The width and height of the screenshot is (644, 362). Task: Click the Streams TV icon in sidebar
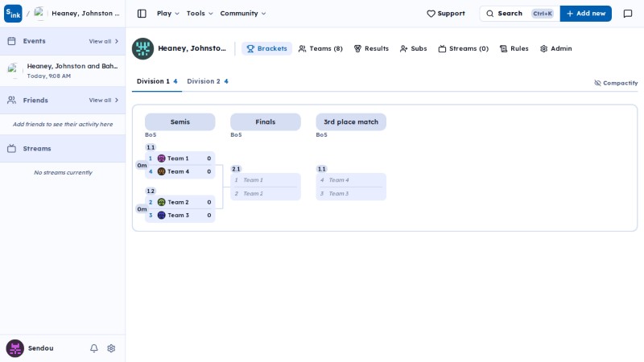pos(11,149)
